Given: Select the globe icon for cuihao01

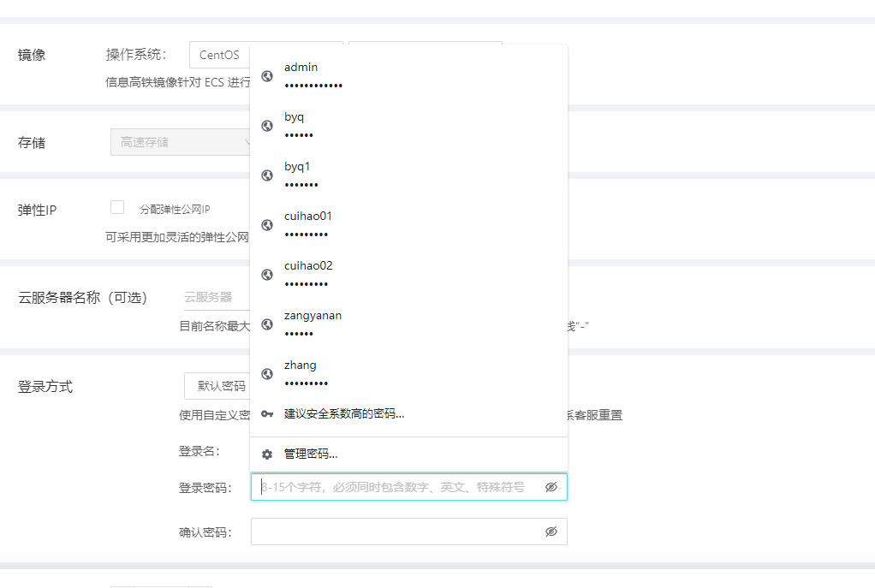Looking at the screenshot, I should [x=266, y=225].
